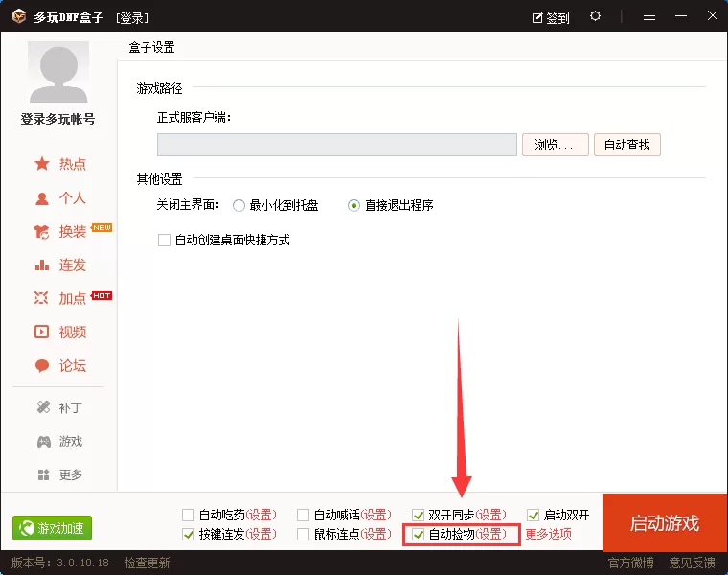Enable the 自动喊话 checkbox
Viewport: 728px width, 575px height.
click(x=304, y=515)
